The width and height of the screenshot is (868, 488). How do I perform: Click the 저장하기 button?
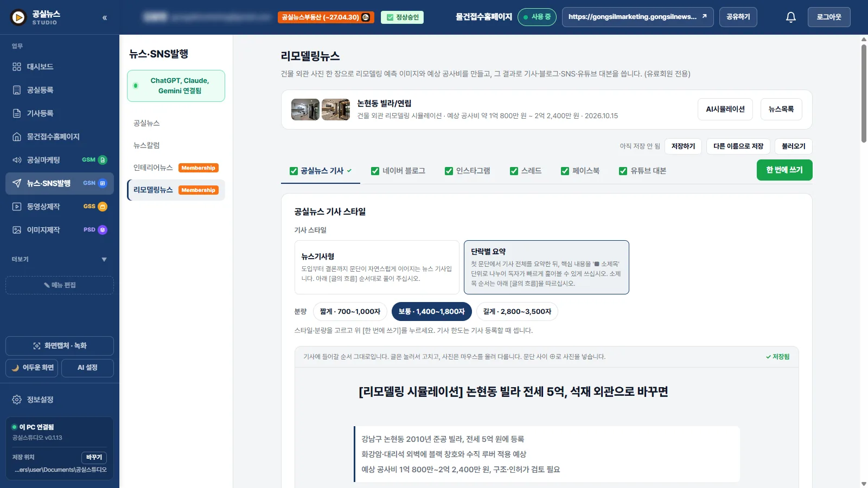tap(683, 146)
